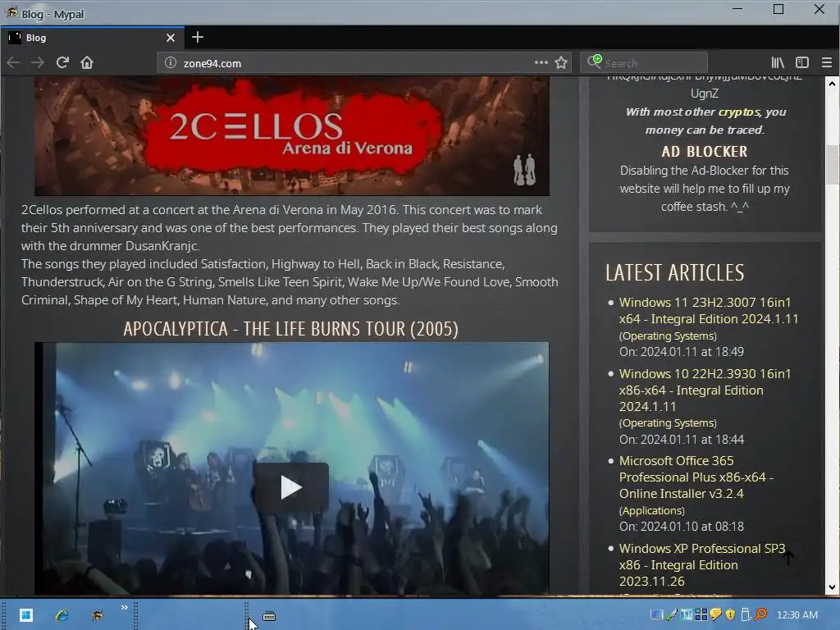Bookmark this page with the star
Image resolution: width=840 pixels, height=630 pixels.
pos(561,62)
